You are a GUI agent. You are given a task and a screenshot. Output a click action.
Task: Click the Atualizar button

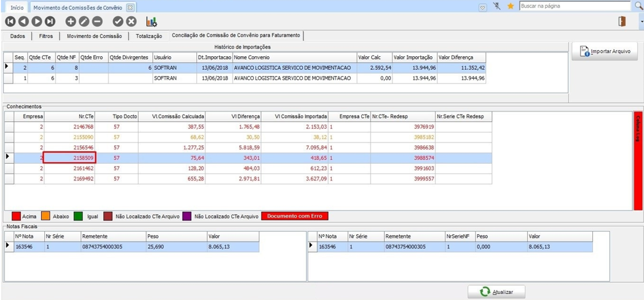coord(496,292)
